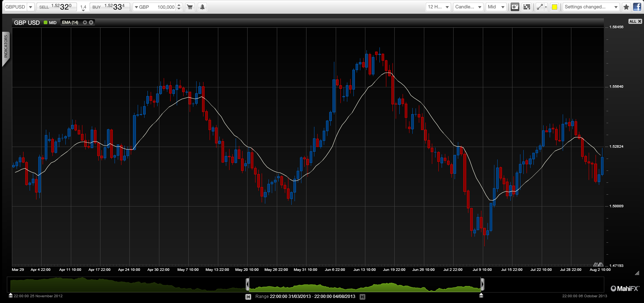Viewport: 644px width, 303px height.
Task: Open the Mid price type dropdown
Action: click(496, 7)
